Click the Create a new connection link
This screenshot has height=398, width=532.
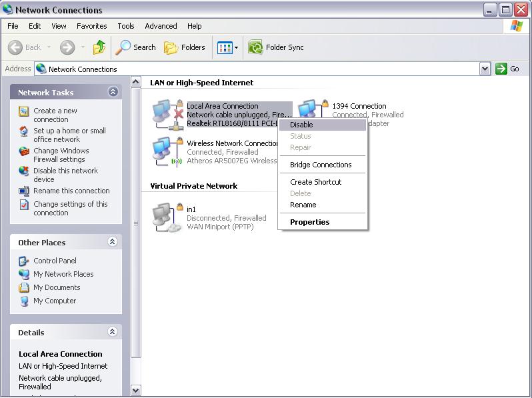pyautogui.click(x=55, y=115)
